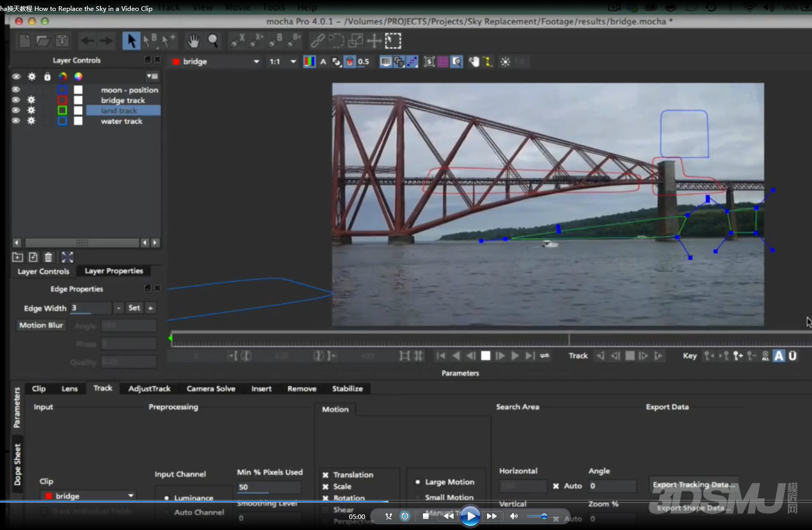This screenshot has width=812, height=530.
Task: Hide the moon - position layer
Action: (x=16, y=90)
